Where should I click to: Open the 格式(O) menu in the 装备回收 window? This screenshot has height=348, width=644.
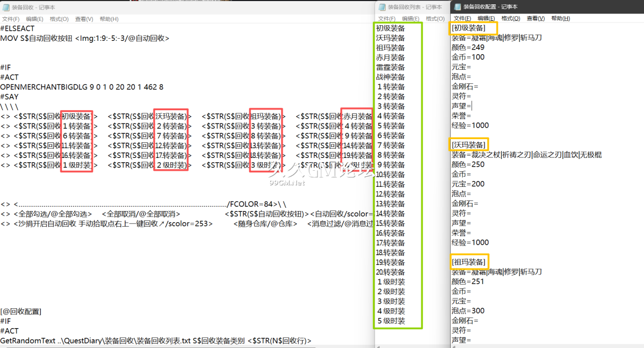(x=59, y=19)
